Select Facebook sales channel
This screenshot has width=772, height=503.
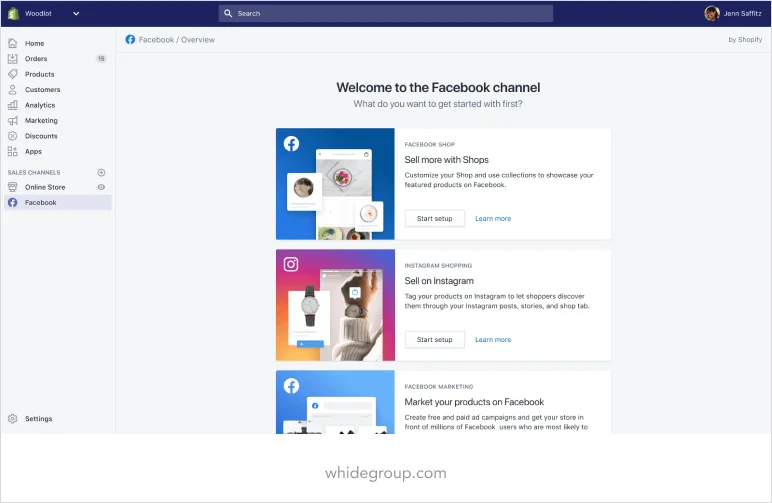click(x=58, y=202)
